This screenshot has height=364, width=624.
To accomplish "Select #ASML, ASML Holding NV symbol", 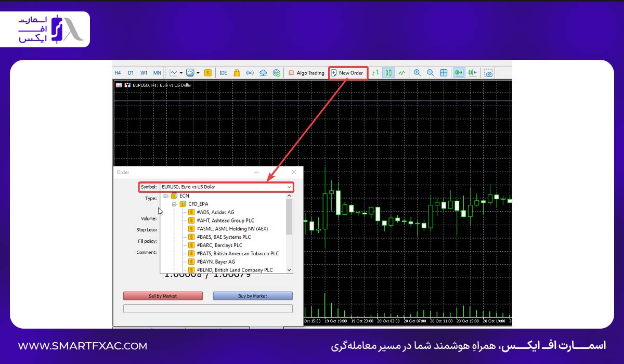I will pos(228,229).
